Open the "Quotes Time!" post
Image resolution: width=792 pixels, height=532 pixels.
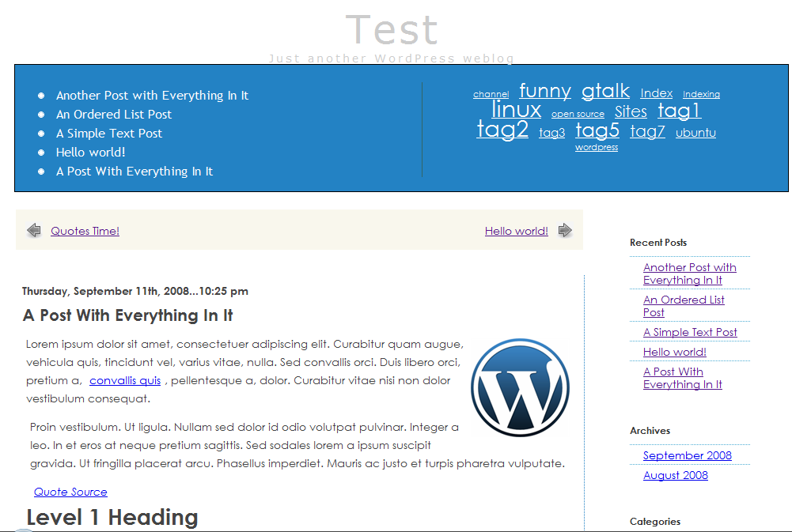point(85,231)
